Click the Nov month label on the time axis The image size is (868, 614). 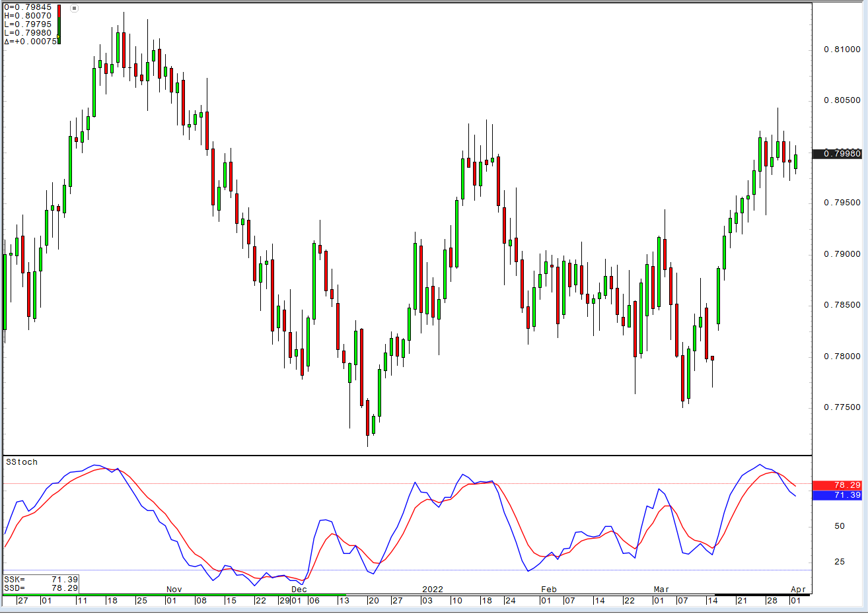point(174,590)
